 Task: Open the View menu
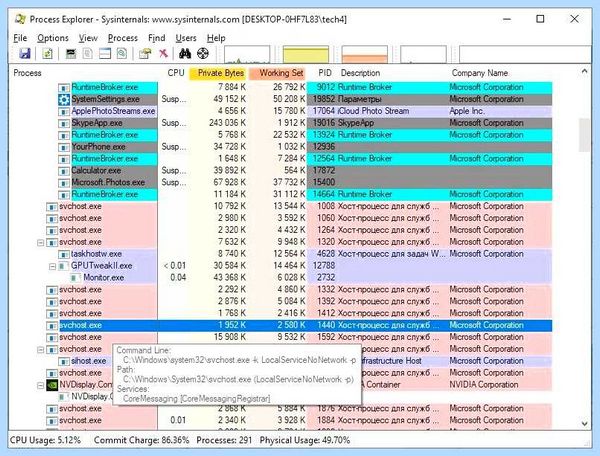[x=88, y=38]
